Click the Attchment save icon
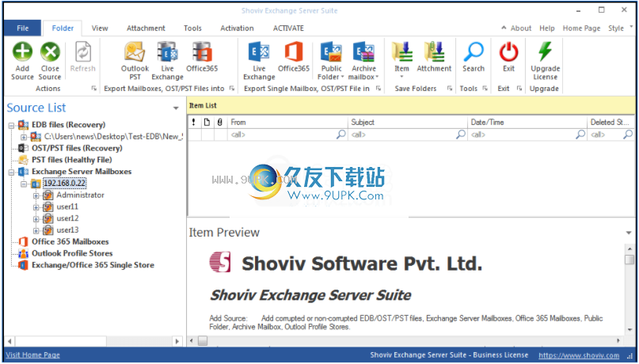 (x=434, y=51)
